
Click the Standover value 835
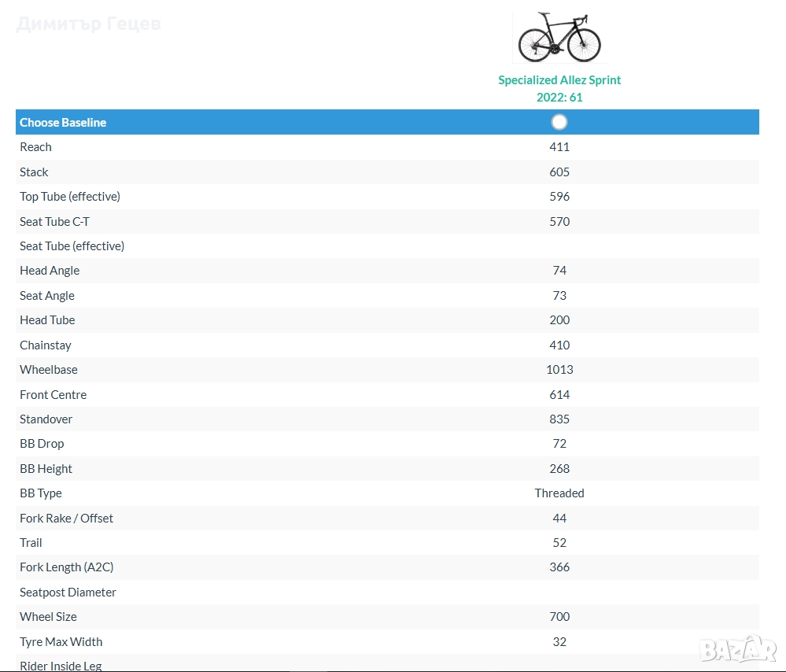point(559,419)
